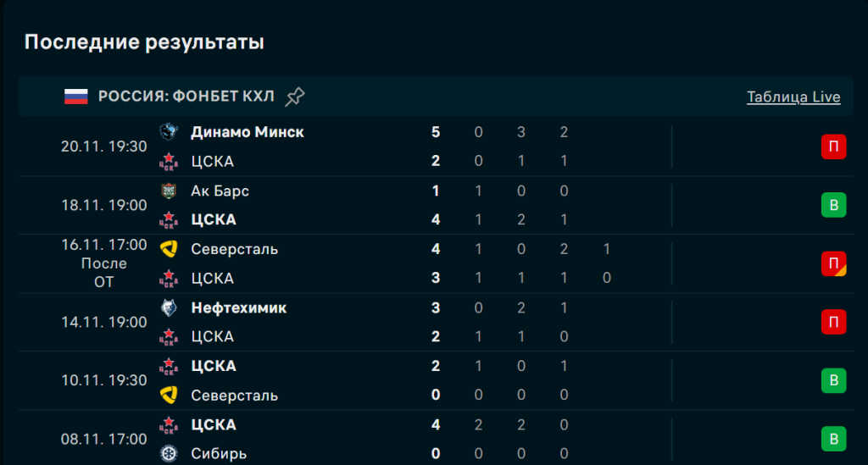The height and width of the screenshot is (465, 868).
Task: Click the Динамо Минск team logo
Action: (170, 131)
